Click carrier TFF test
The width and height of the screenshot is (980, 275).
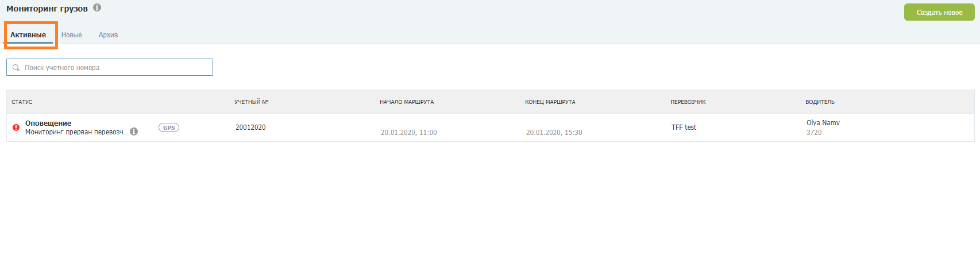(x=684, y=127)
